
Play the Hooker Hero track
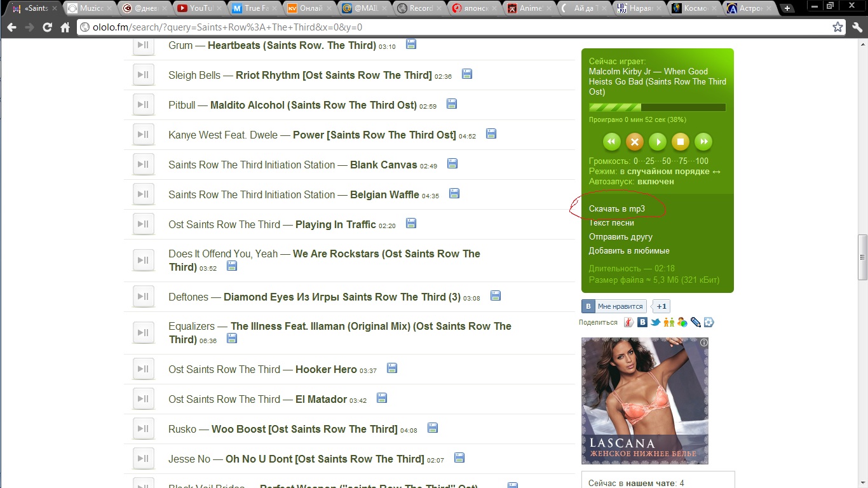tap(144, 369)
